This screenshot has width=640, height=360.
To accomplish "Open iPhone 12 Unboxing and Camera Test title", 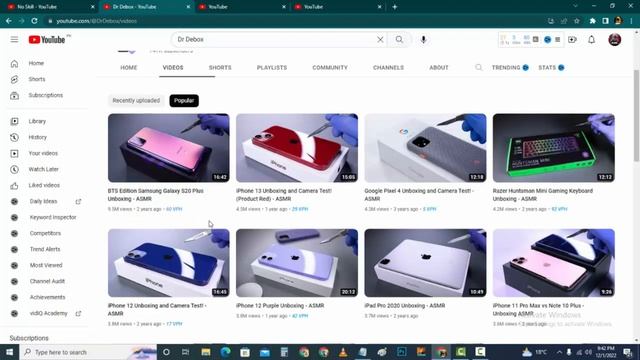I will click(x=157, y=309).
